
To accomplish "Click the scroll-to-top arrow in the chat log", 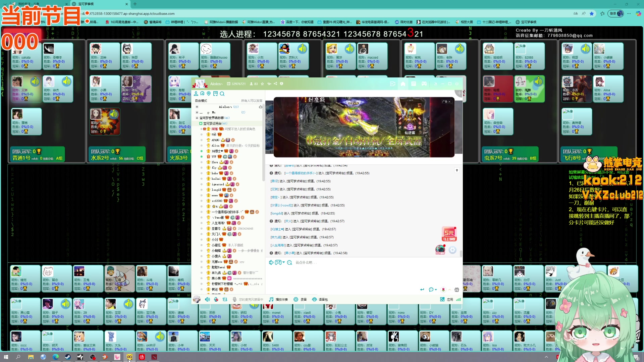I will click(457, 170).
